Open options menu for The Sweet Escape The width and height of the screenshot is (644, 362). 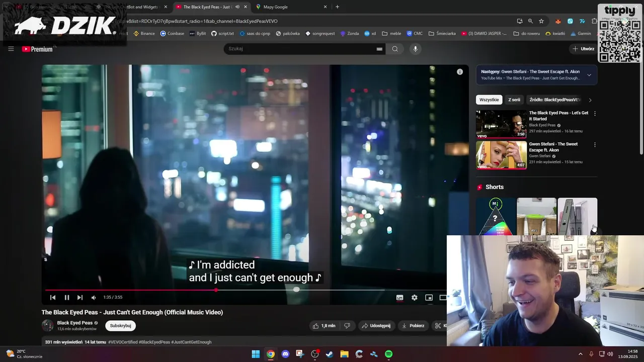pyautogui.click(x=595, y=145)
